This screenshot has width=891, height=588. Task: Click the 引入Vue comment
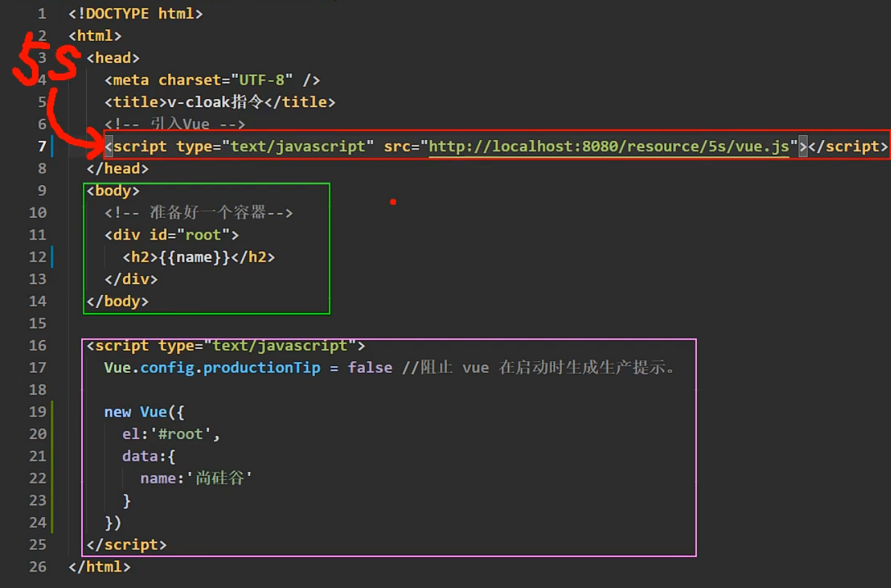click(175, 124)
